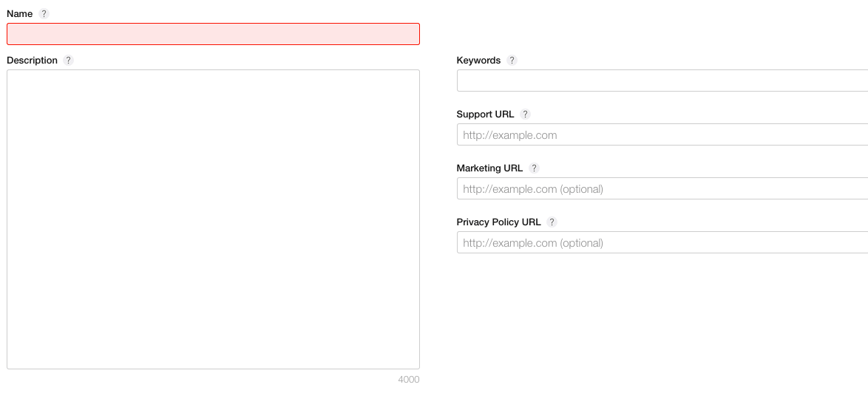The image size is (868, 393).
Task: Open help for Support URL
Action: tap(526, 115)
